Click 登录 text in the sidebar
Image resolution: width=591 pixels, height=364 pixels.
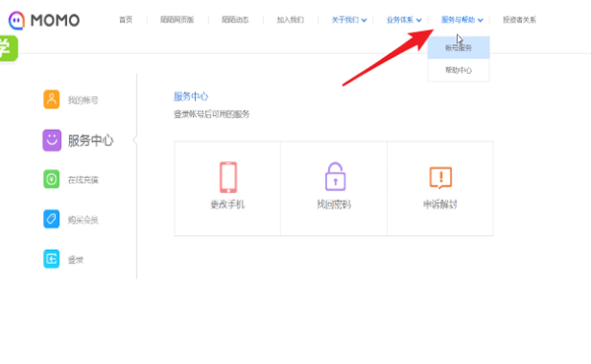(76, 260)
